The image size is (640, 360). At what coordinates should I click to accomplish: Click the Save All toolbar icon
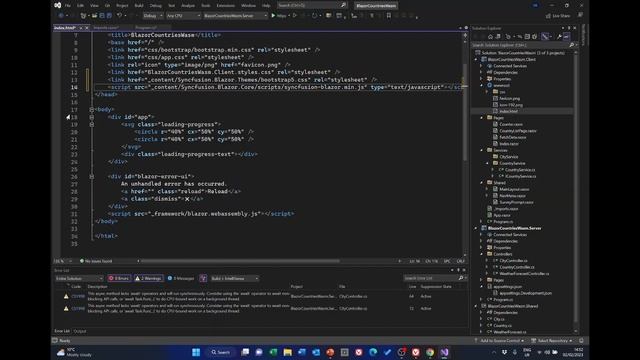(109, 16)
